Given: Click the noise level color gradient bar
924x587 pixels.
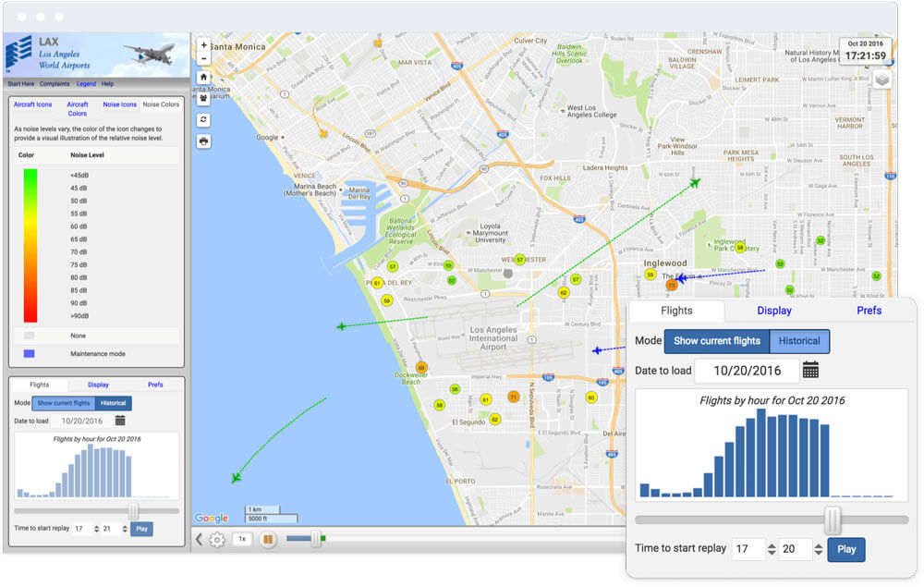Looking at the screenshot, I should [x=30, y=246].
